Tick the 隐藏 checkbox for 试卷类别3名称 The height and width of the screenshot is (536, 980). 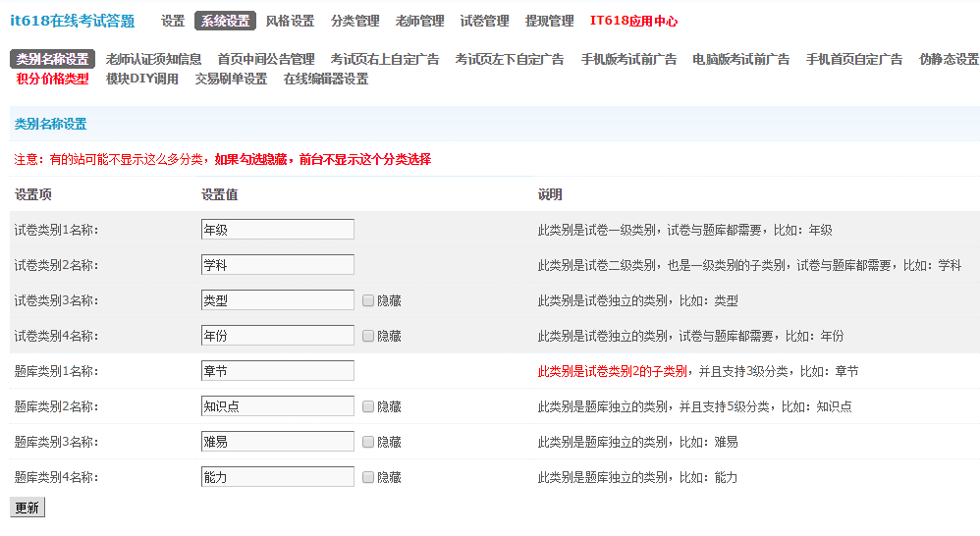[x=368, y=300]
